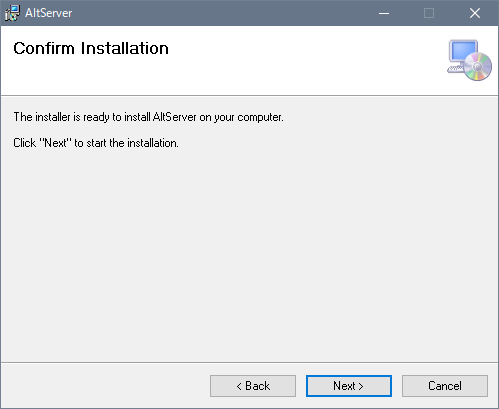Go back with the Back button
This screenshot has height=409, width=499.
coord(253,386)
